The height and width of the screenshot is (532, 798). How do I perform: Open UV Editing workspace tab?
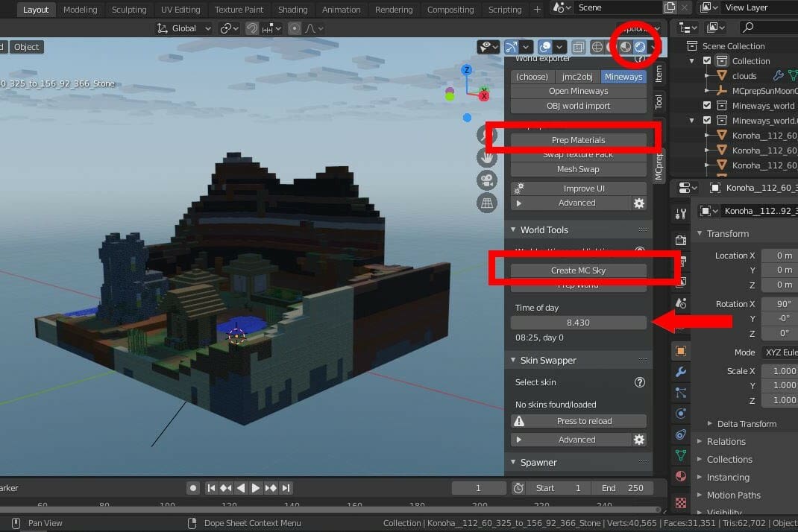click(180, 9)
